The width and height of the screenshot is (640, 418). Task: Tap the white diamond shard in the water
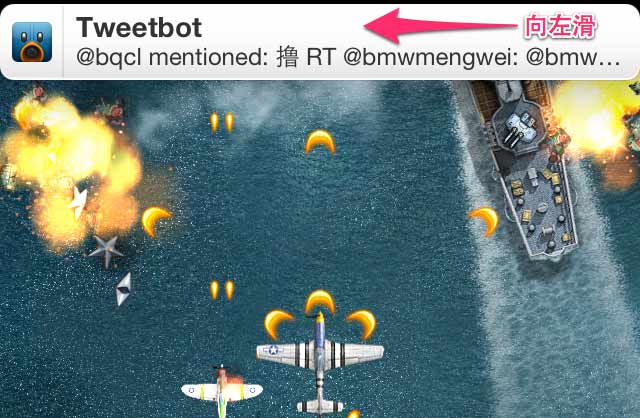click(x=123, y=289)
